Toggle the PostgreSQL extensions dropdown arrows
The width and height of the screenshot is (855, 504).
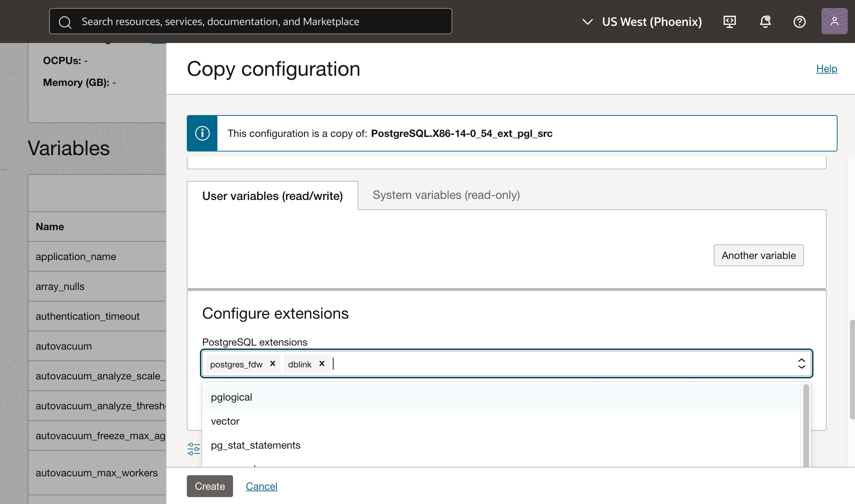coord(801,363)
